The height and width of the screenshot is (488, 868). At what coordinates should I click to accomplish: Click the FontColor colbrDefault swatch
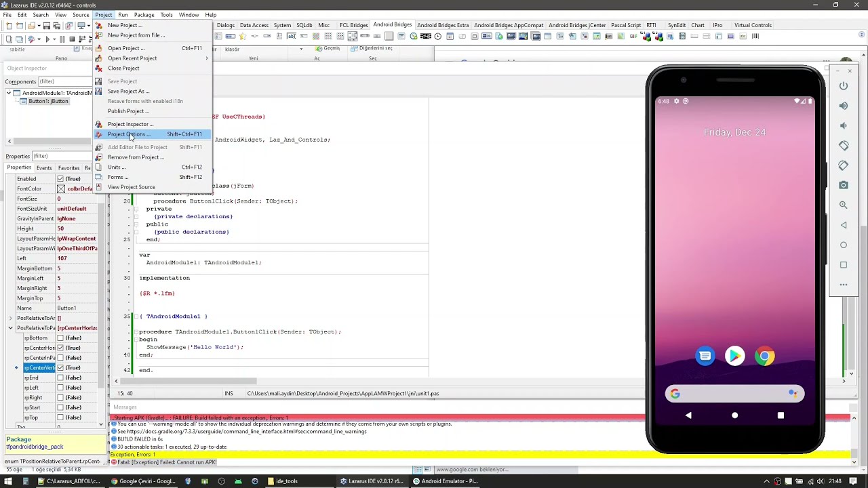[x=61, y=189]
